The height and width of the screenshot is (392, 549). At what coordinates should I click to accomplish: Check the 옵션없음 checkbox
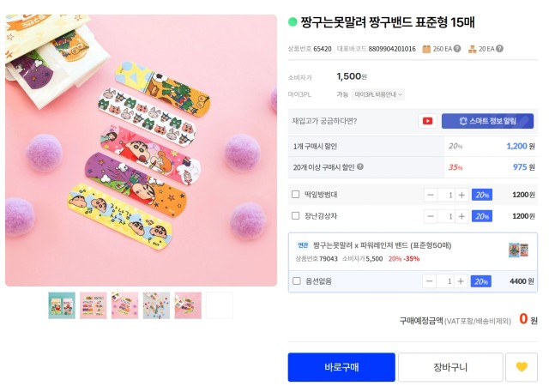297,280
